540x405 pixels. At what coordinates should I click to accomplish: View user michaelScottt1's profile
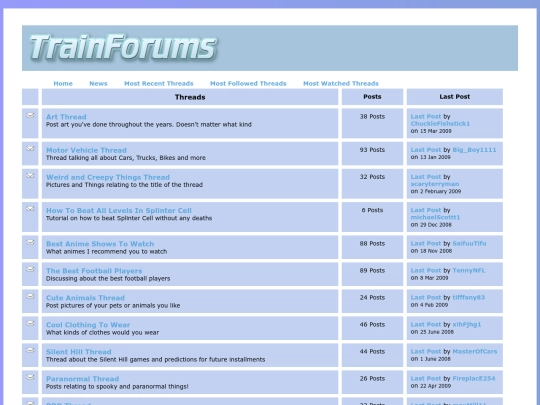(435, 217)
